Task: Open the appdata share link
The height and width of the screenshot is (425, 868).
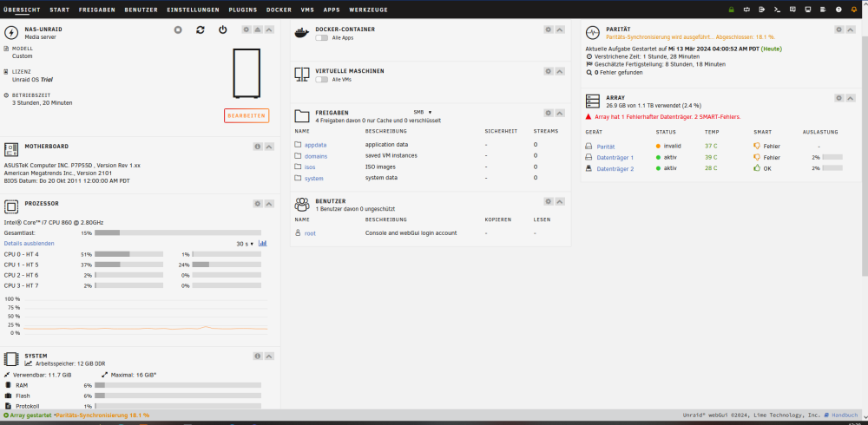Action: point(316,145)
